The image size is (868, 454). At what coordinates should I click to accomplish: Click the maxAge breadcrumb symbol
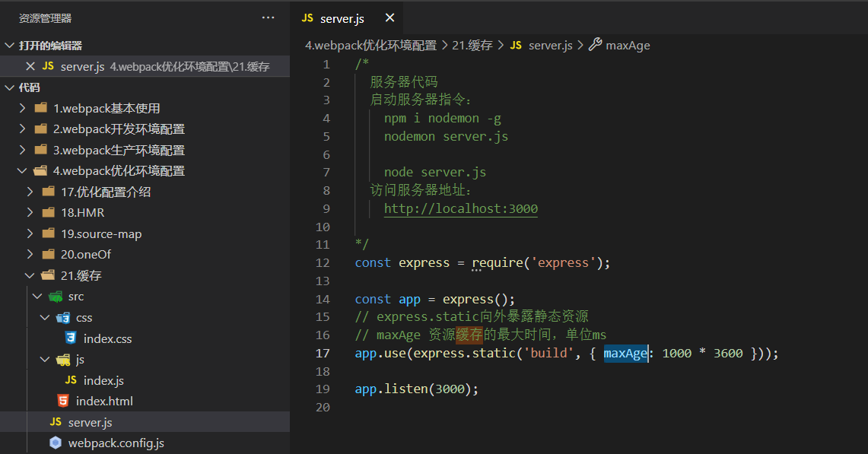pyautogui.click(x=628, y=46)
